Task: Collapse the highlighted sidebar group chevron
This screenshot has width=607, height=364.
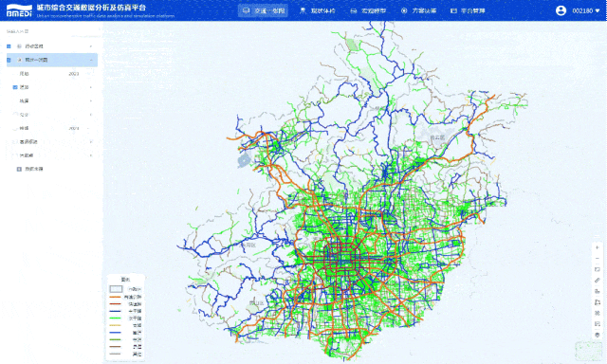Action: coord(91,60)
